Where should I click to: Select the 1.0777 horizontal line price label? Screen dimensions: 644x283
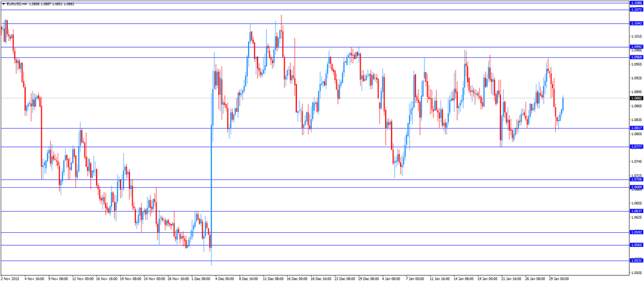point(636,147)
